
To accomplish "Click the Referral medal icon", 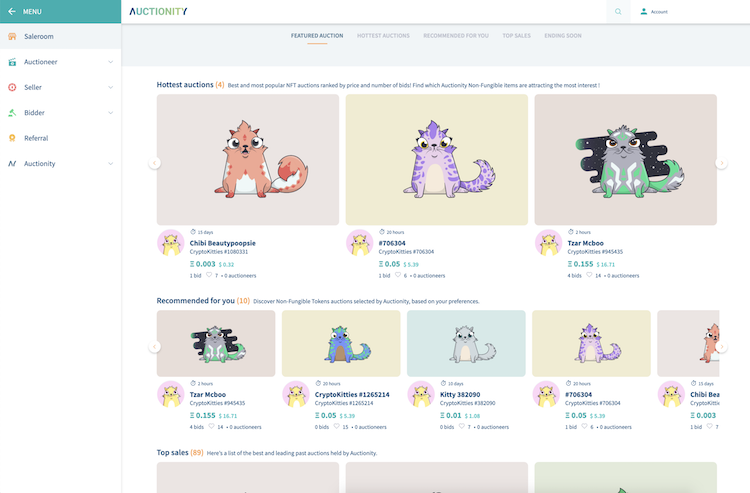I will [x=12, y=138].
